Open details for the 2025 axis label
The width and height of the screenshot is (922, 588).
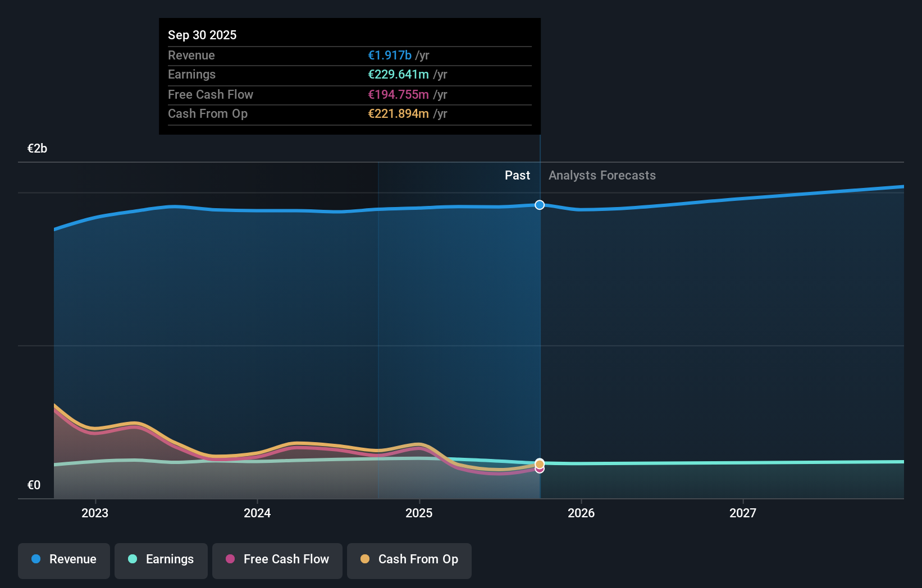coord(420,512)
